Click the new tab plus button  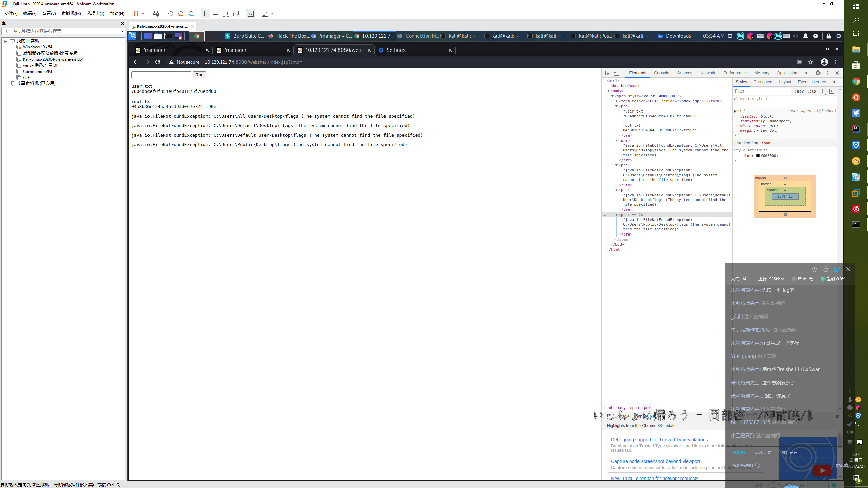(463, 50)
